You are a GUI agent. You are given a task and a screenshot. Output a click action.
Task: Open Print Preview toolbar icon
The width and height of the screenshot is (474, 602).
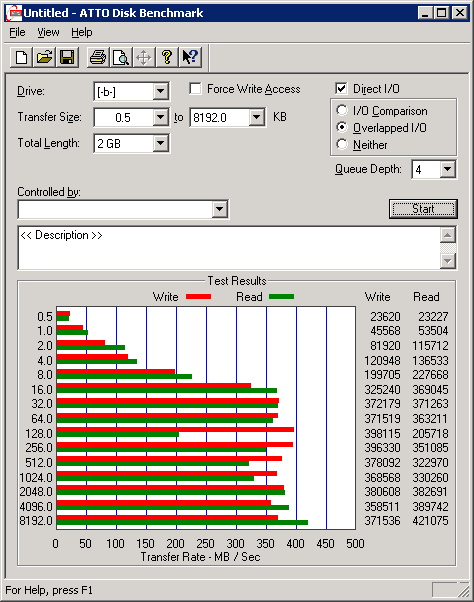[121, 58]
